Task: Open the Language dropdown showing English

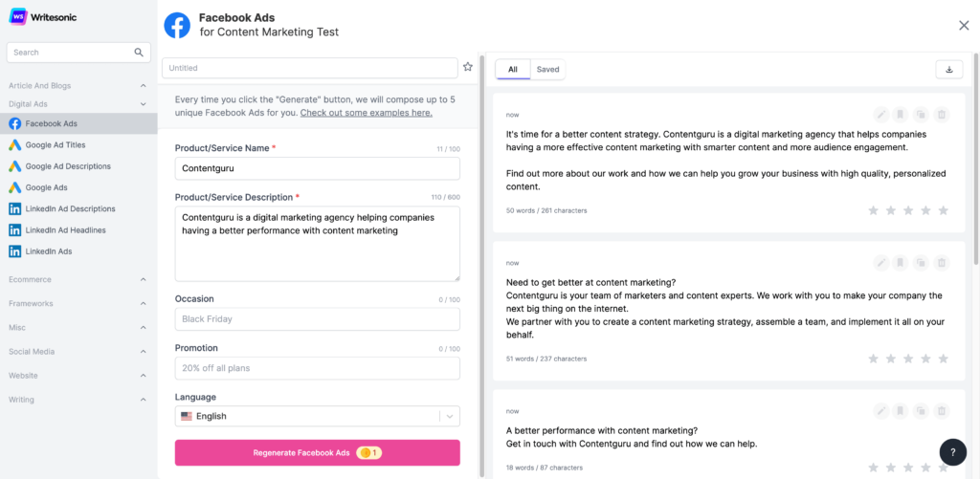Action: (x=318, y=416)
